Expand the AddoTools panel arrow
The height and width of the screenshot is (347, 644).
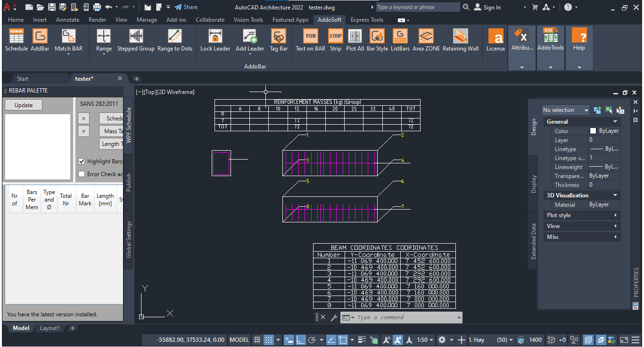(x=551, y=68)
